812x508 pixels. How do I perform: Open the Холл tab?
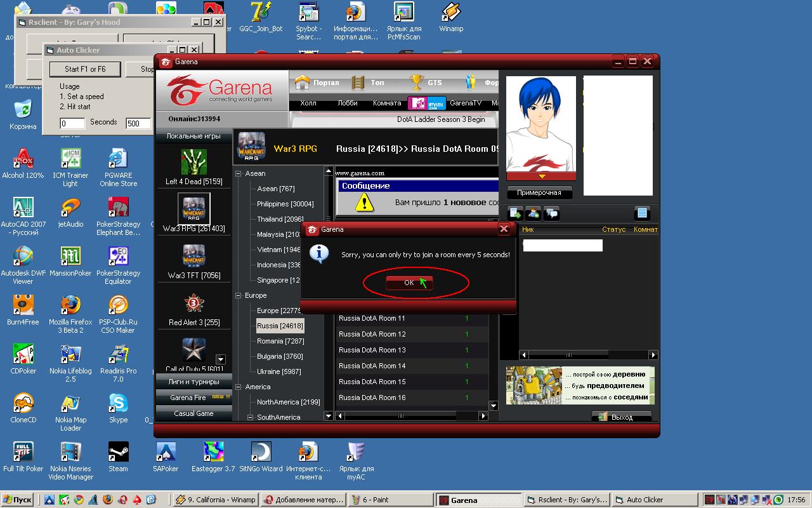(308, 103)
